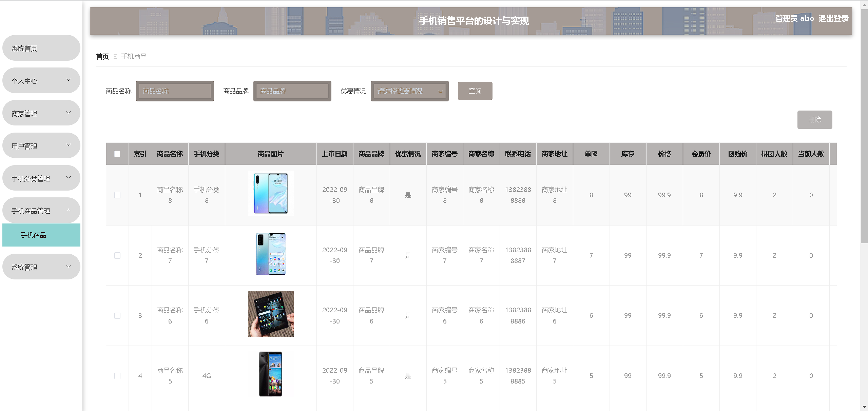Click the 删除 delete button
868x411 pixels.
pyautogui.click(x=814, y=119)
